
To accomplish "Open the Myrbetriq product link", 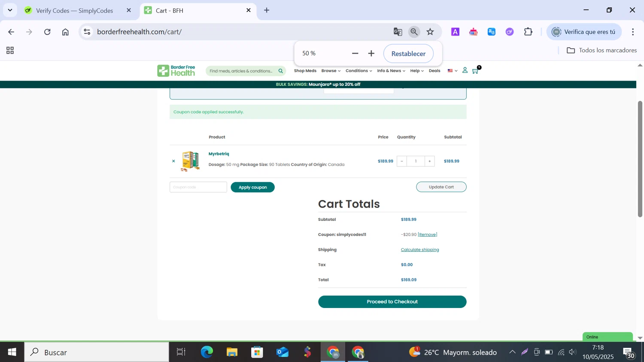I will (x=219, y=154).
